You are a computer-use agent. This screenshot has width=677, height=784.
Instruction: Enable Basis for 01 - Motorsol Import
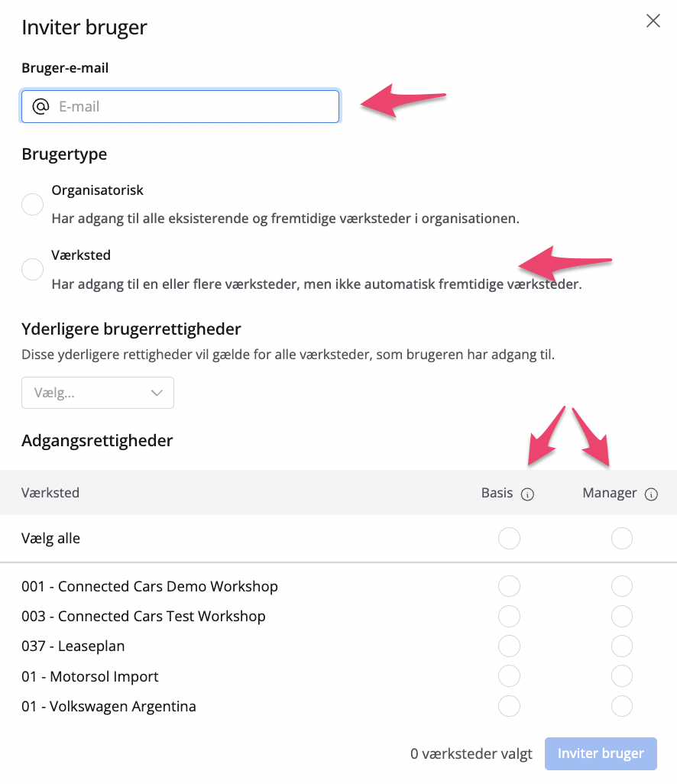point(509,676)
